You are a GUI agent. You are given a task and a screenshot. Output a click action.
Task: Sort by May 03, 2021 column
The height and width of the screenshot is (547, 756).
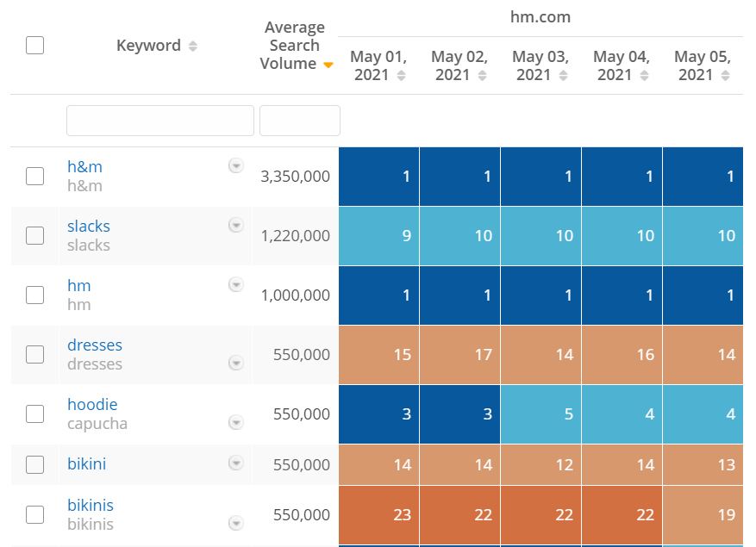563,75
